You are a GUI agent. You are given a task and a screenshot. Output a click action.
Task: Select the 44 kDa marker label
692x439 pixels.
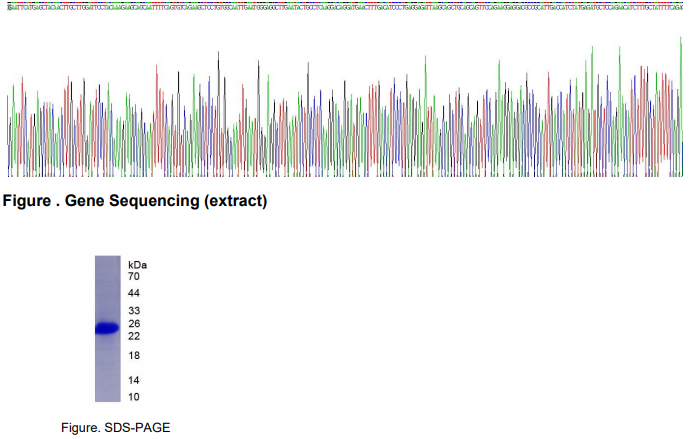(134, 293)
